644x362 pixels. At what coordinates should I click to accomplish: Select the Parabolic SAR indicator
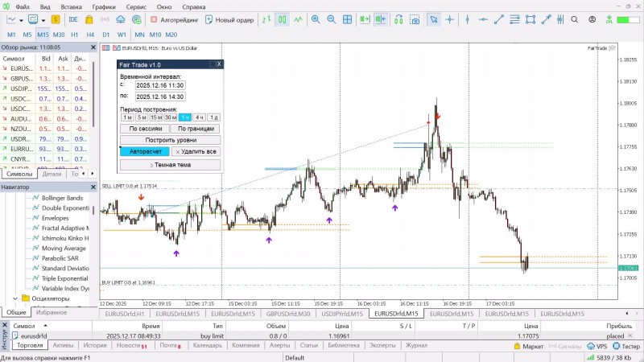[x=60, y=258]
